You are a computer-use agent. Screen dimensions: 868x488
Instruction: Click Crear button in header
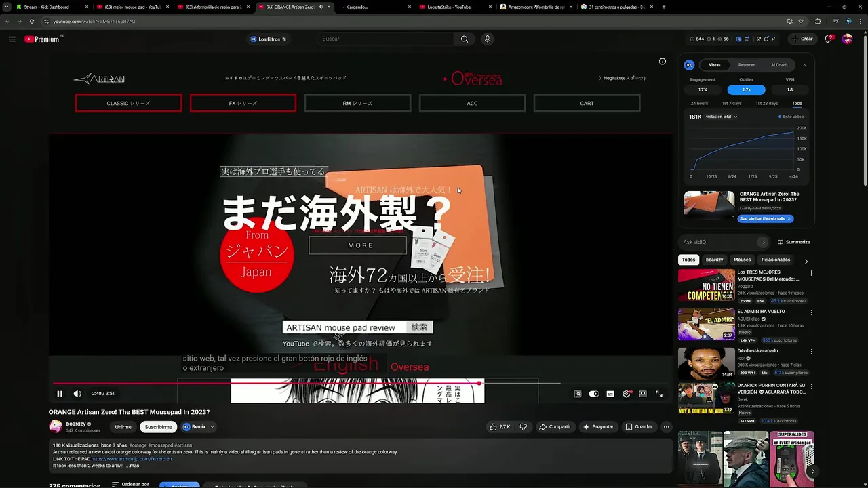click(x=803, y=39)
